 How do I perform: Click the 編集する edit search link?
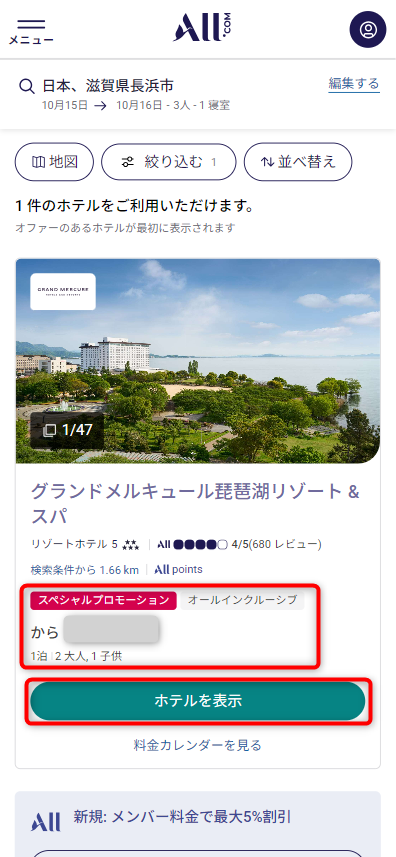pyautogui.click(x=354, y=84)
